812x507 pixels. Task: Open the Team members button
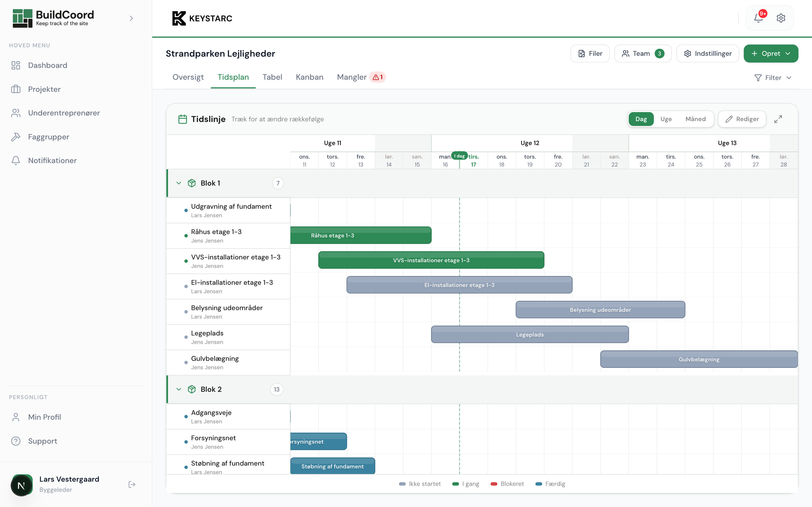point(643,54)
